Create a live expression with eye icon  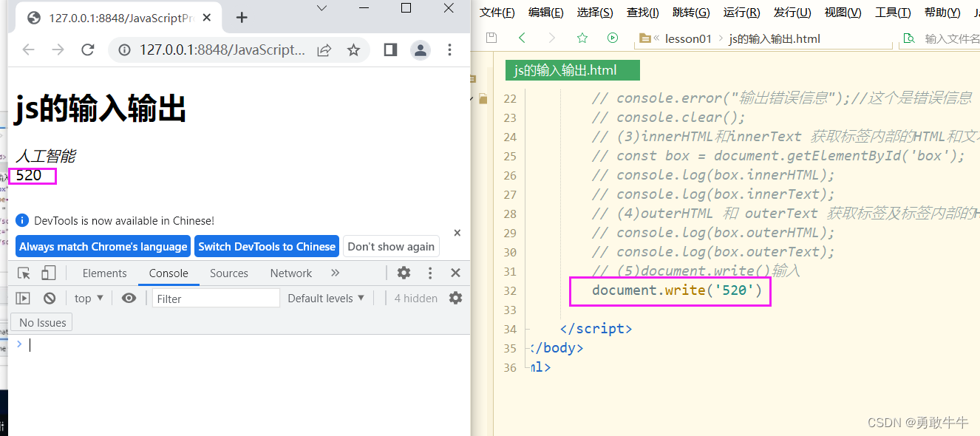129,298
